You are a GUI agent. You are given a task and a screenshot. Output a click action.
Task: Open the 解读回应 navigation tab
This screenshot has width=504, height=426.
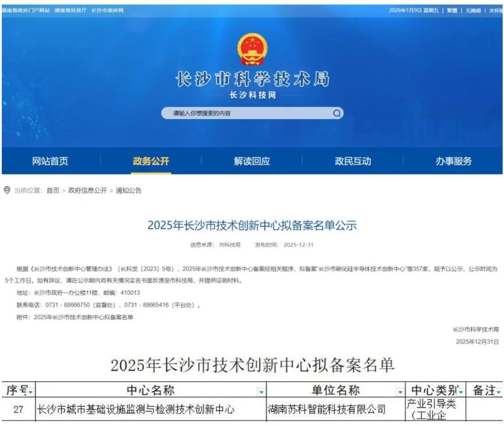[x=252, y=161]
